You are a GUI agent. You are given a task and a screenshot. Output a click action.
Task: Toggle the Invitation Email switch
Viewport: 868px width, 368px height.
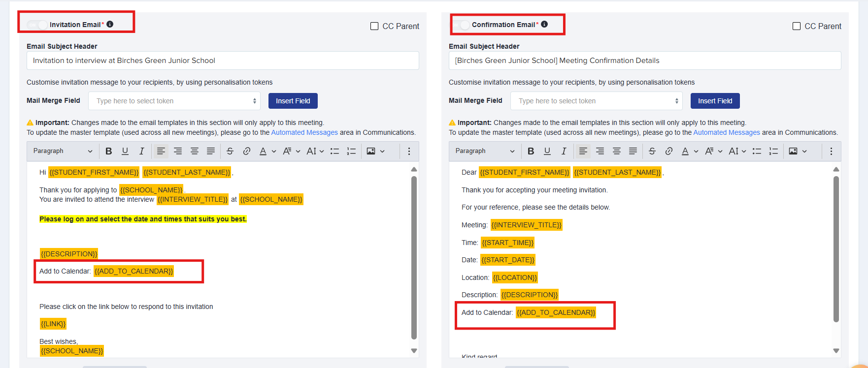37,25
